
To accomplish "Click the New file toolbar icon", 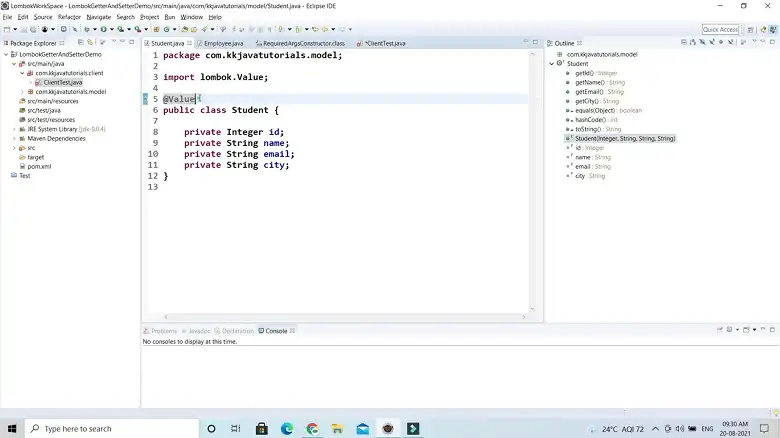I will (x=7, y=29).
